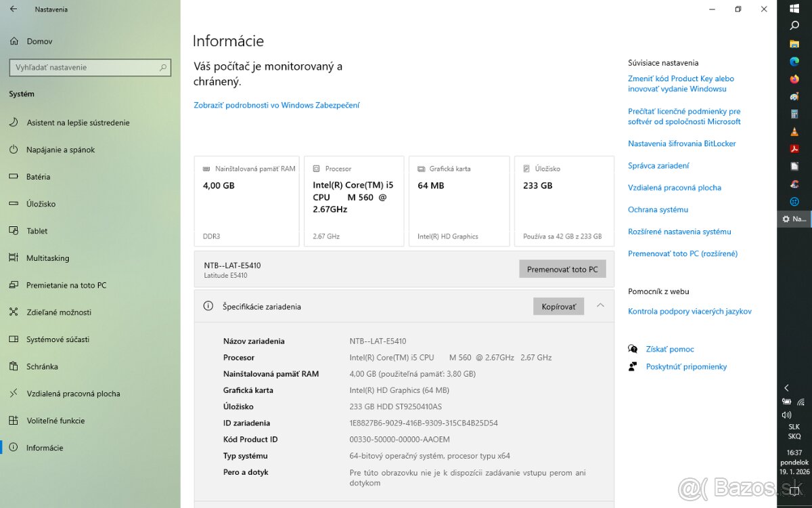Open Domov home page in sidebar
Screen dimensions: 812x508
pos(39,41)
